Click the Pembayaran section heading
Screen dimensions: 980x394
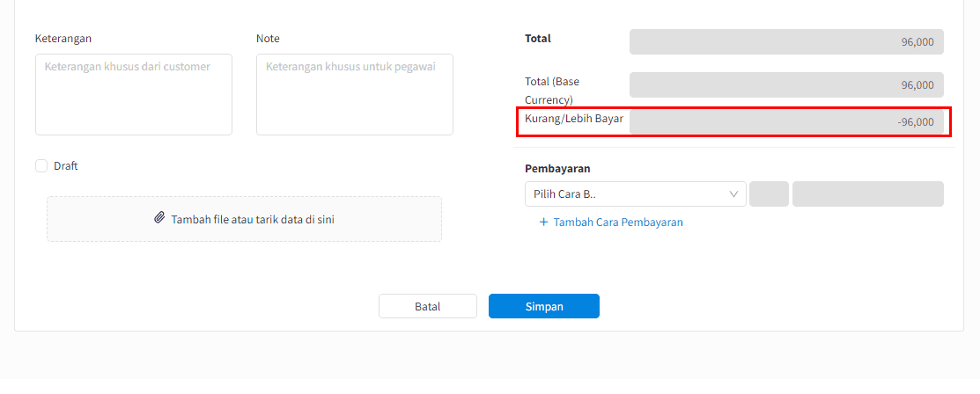coord(557,169)
